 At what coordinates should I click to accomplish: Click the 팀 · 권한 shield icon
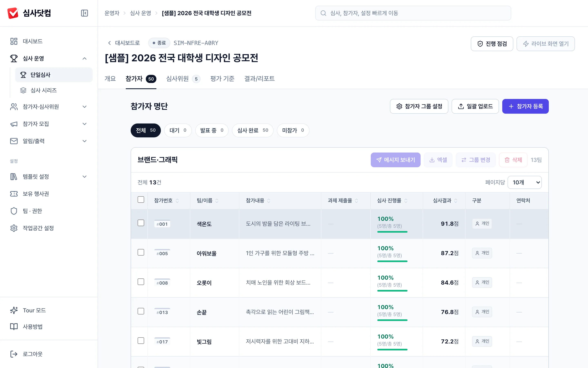14,211
